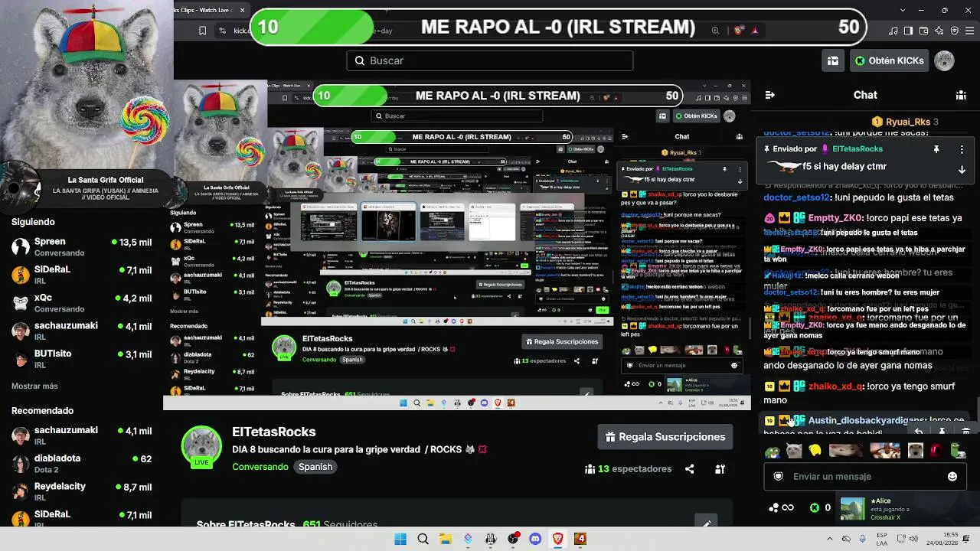980x551 pixels.
Task: Open File Explorer from the taskbar
Action: 446,539
